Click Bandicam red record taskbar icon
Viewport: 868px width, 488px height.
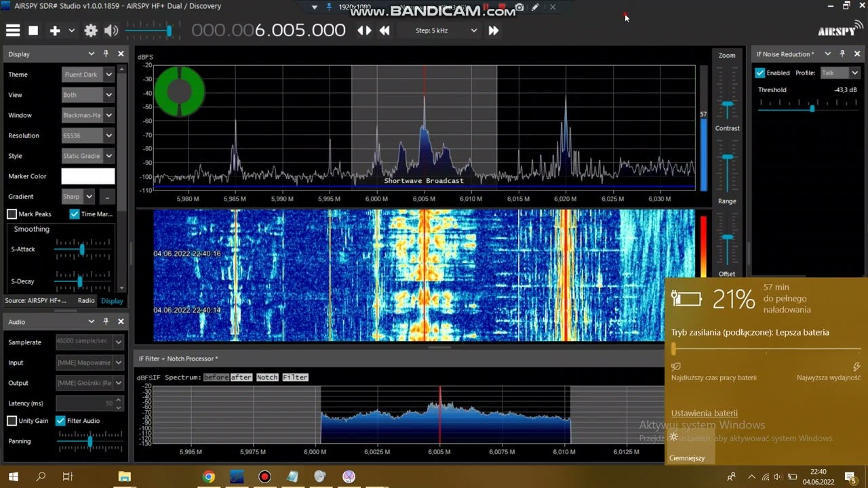(x=264, y=476)
